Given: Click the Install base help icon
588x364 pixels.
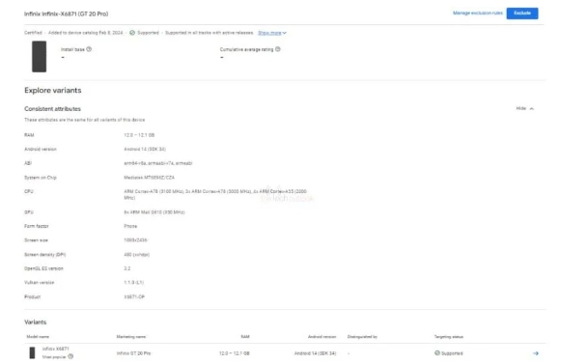Looking at the screenshot, I should coord(89,49).
